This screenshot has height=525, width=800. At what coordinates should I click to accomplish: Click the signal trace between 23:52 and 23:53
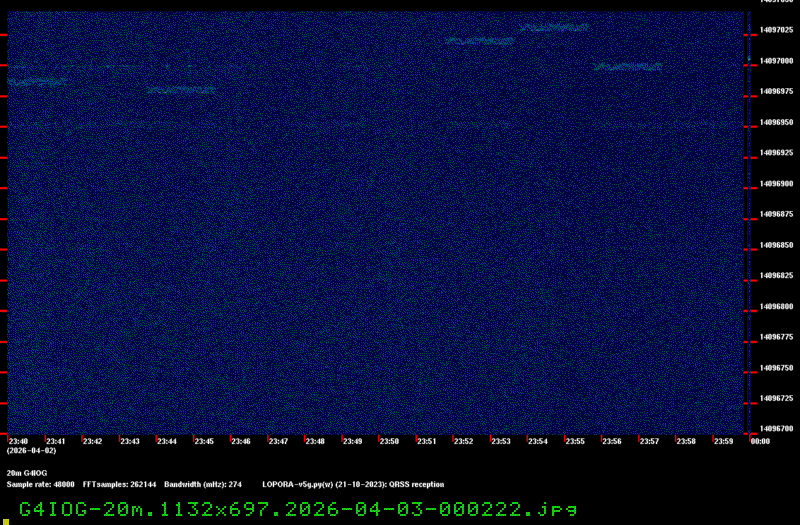click(x=480, y=41)
